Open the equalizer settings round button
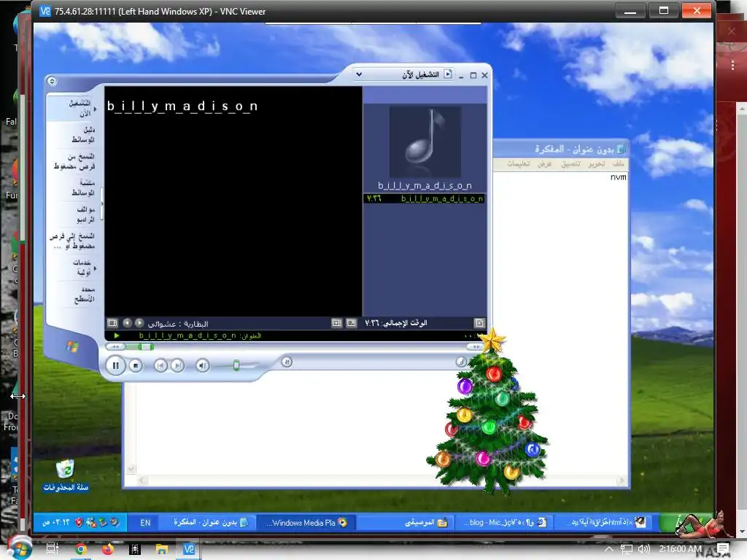Screen dimensions: 747x560 287,362
